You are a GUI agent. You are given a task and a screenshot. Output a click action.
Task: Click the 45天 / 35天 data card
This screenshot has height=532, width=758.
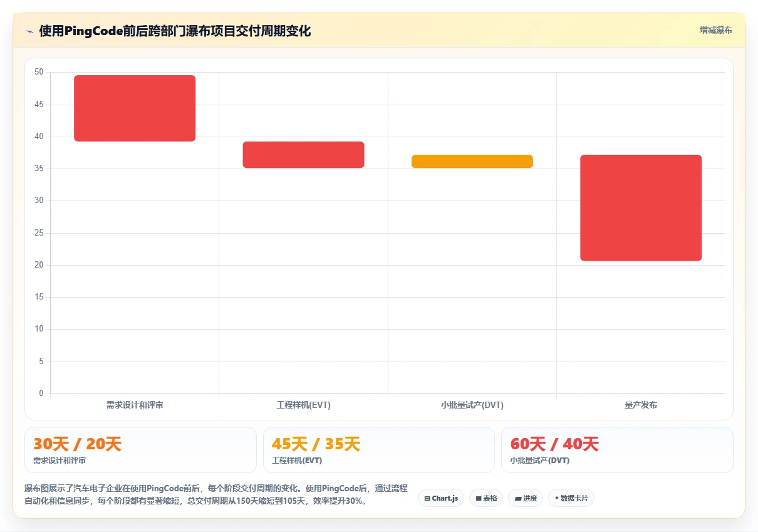pyautogui.click(x=379, y=450)
